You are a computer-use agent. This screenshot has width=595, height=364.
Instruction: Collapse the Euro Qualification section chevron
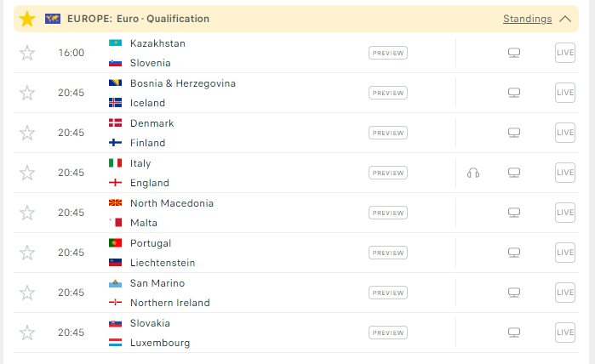(565, 19)
